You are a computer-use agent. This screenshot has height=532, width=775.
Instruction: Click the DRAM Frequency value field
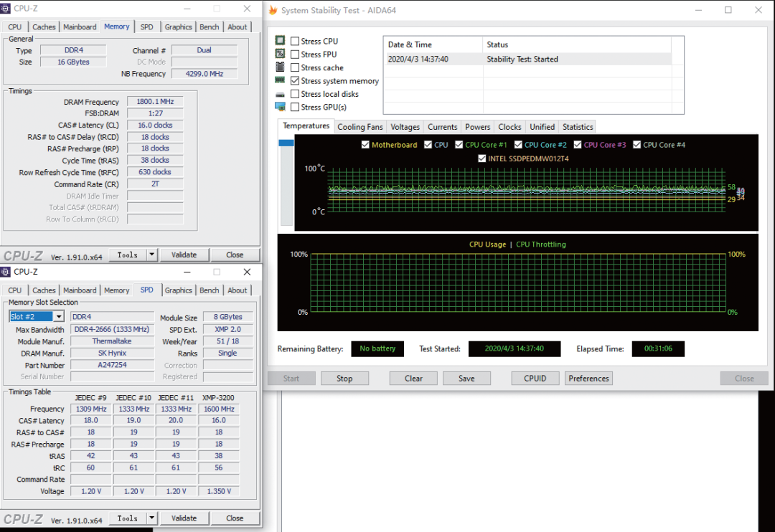tap(155, 102)
